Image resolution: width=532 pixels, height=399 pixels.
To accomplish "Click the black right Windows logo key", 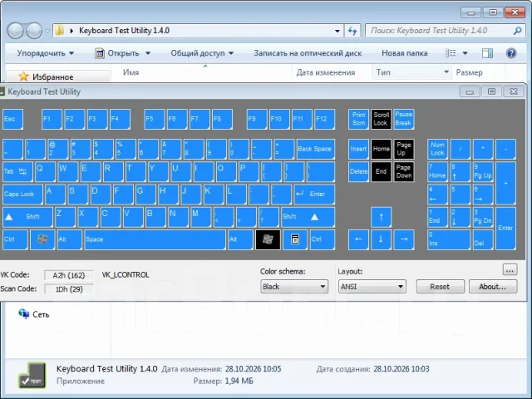I will tap(268, 239).
